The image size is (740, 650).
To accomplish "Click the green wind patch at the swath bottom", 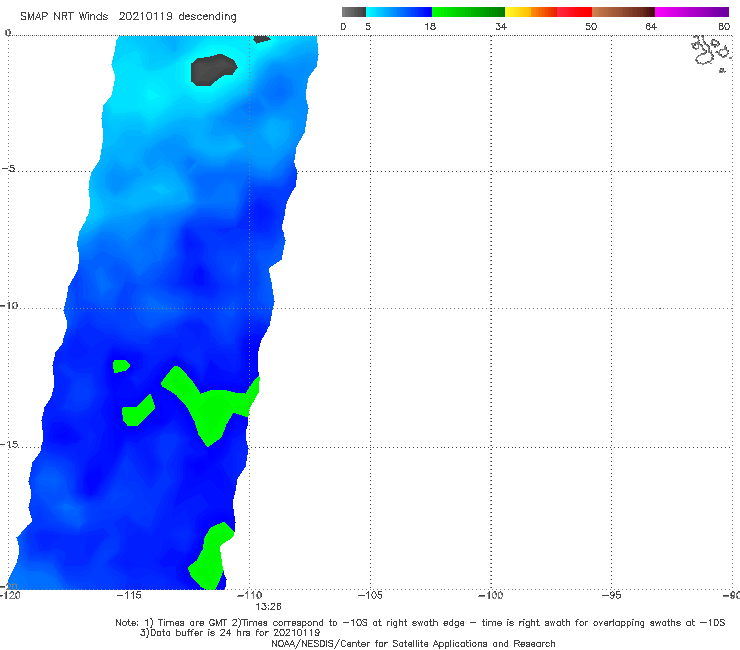I will 211,556.
